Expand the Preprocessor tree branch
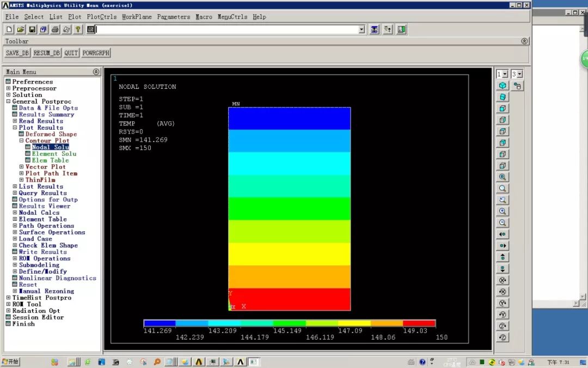 tap(8, 88)
